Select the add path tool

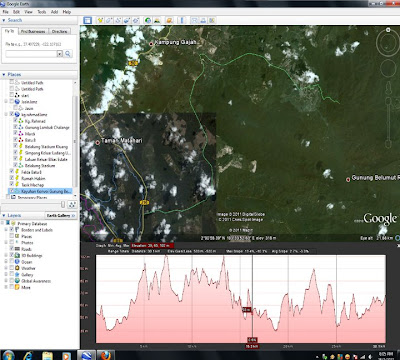[118, 20]
